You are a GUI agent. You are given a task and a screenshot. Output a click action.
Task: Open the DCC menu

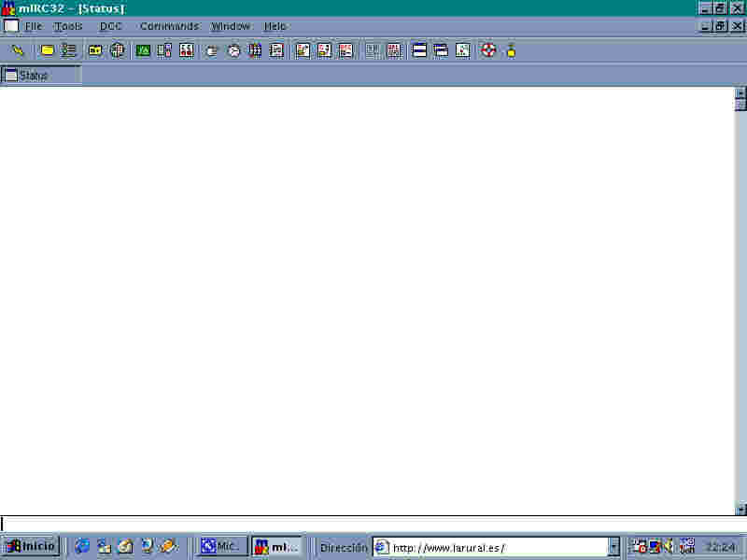point(110,26)
